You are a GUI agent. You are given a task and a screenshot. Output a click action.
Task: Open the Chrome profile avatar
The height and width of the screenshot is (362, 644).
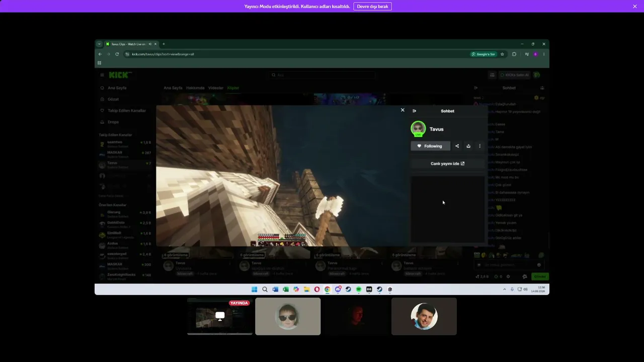[x=535, y=54]
